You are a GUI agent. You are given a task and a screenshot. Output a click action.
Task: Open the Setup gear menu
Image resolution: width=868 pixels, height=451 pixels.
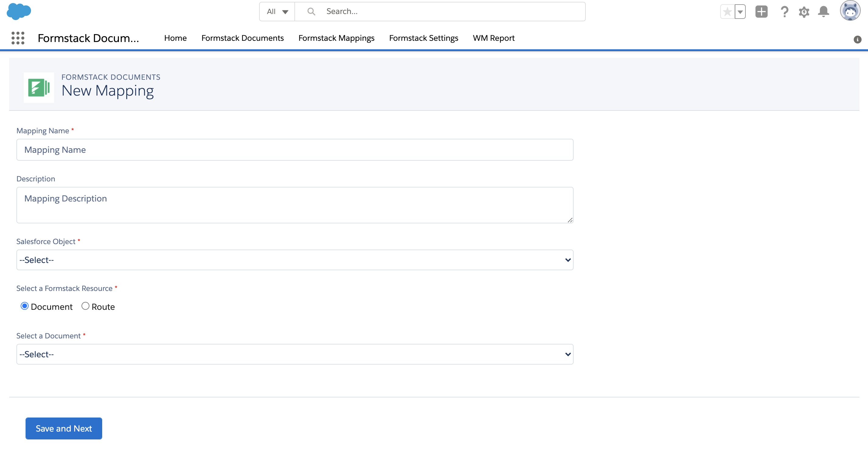click(804, 12)
